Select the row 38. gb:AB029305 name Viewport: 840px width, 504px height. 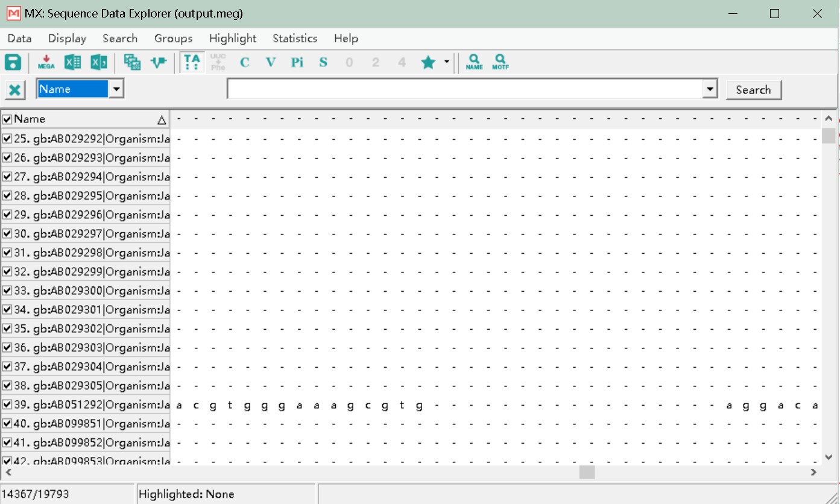[92, 386]
